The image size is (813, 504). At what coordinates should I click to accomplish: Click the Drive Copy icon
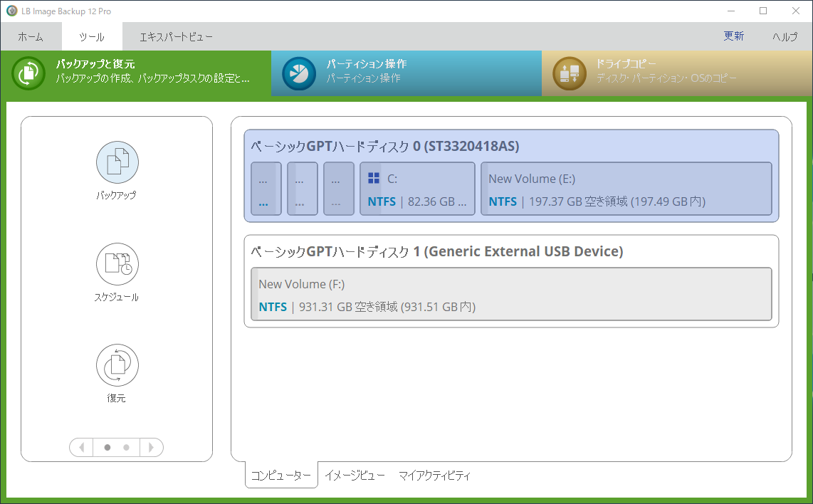[x=570, y=73]
